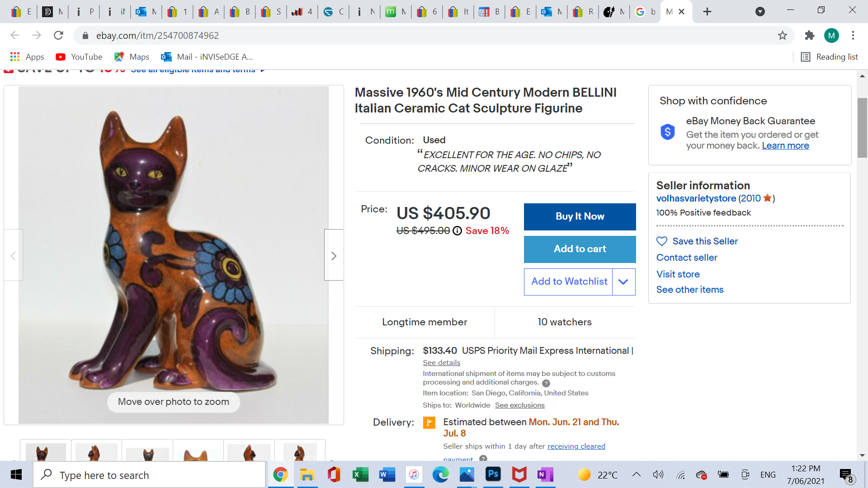Reload the eBay page
The width and height of the screenshot is (868, 488).
pyautogui.click(x=58, y=35)
